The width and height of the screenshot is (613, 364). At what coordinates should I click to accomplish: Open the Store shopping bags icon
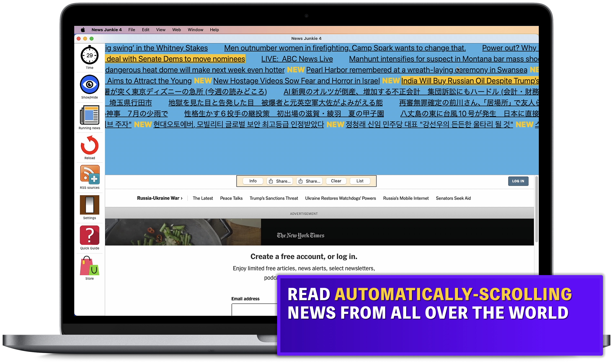tap(89, 266)
